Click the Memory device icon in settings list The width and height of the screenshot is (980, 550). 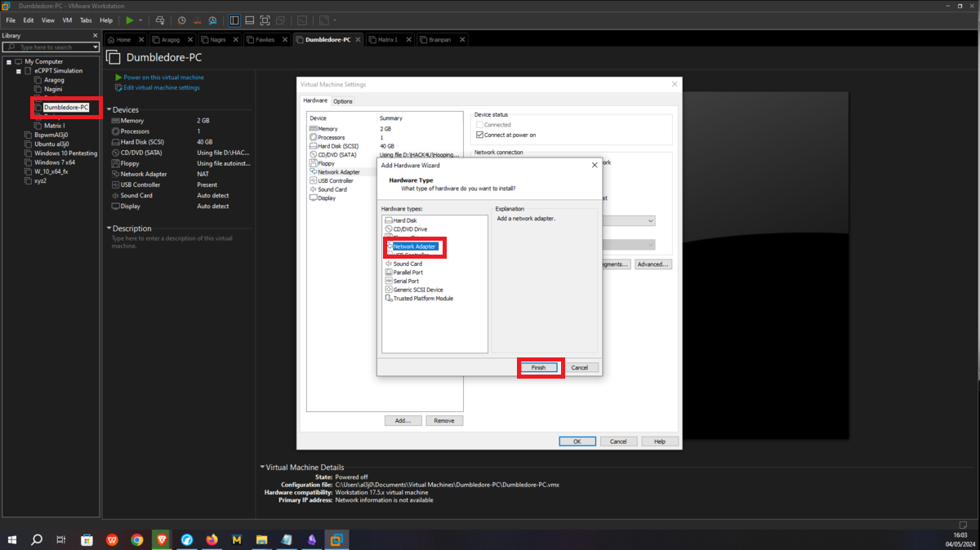(x=313, y=129)
